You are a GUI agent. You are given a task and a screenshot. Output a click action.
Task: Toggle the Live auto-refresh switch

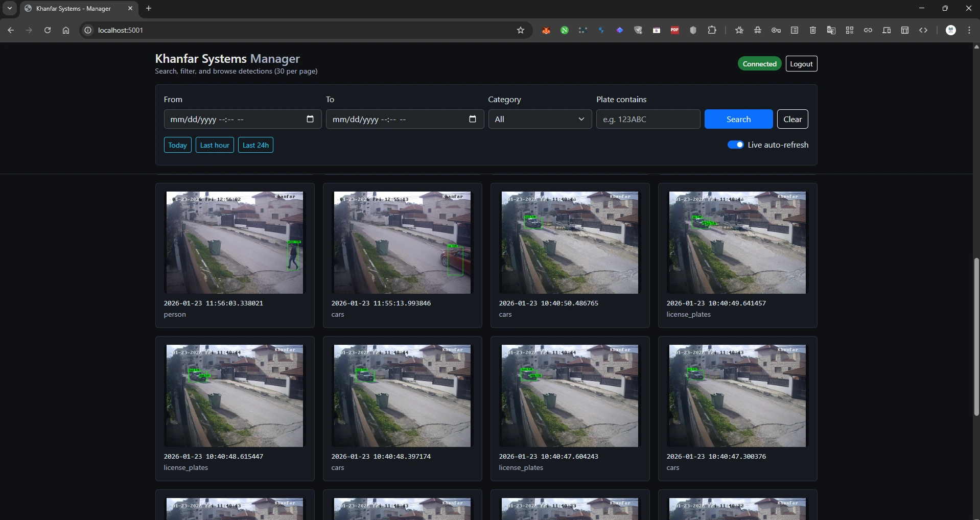(x=735, y=145)
